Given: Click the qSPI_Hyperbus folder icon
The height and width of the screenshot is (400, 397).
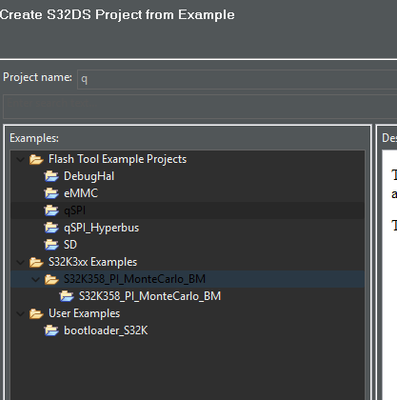Looking at the screenshot, I should coord(51,228).
